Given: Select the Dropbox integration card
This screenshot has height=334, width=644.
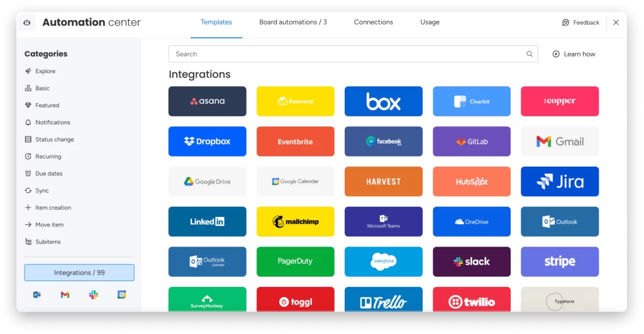Looking at the screenshot, I should (x=208, y=142).
